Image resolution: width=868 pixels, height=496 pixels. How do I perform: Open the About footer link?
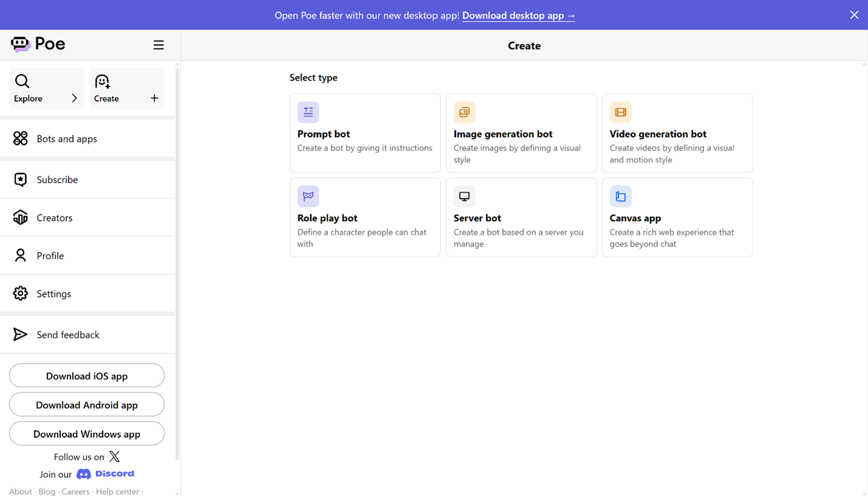point(20,491)
